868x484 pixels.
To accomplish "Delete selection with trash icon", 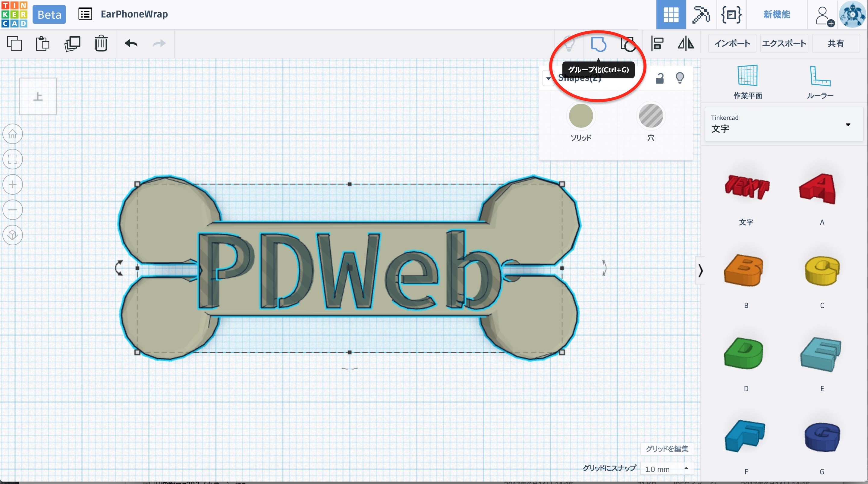I will [x=101, y=43].
